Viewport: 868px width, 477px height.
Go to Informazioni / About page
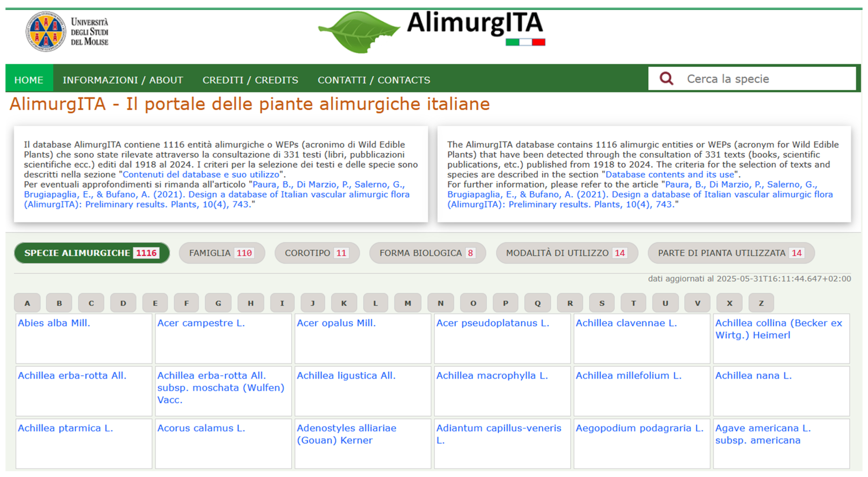click(123, 80)
